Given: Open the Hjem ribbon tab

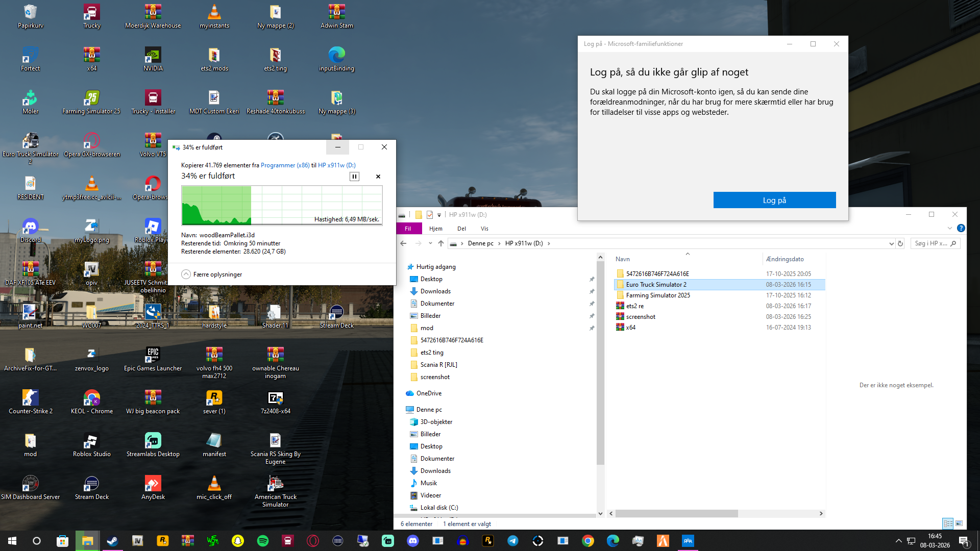Looking at the screenshot, I should (x=435, y=229).
